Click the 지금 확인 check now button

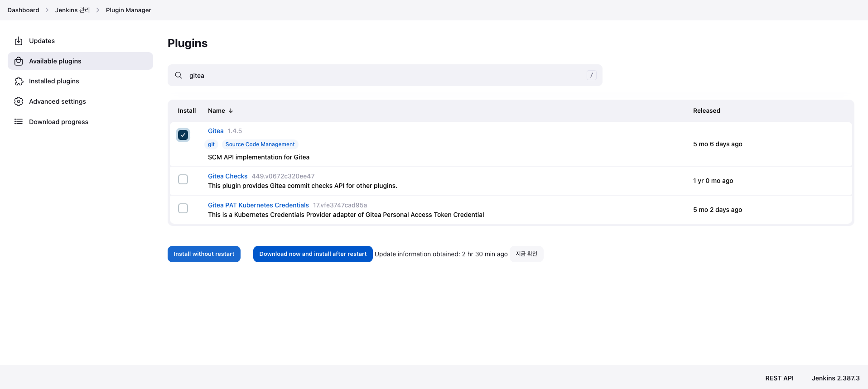click(x=526, y=254)
